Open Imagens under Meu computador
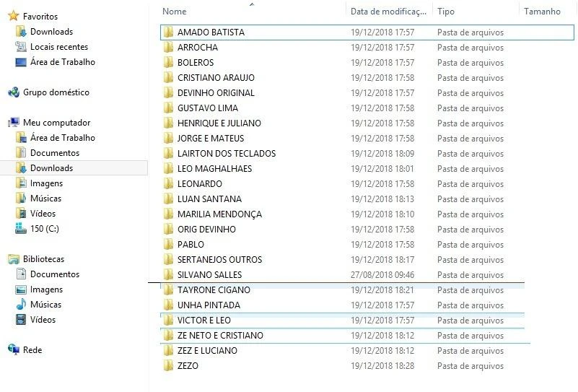 (x=39, y=183)
